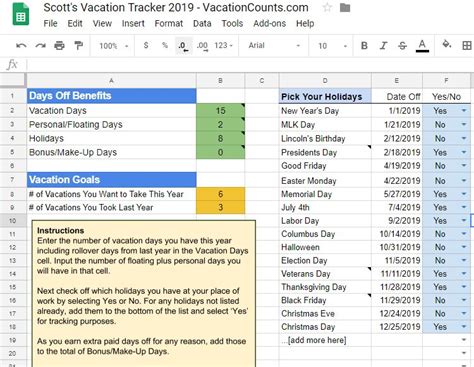Redo the last action

tap(40, 45)
